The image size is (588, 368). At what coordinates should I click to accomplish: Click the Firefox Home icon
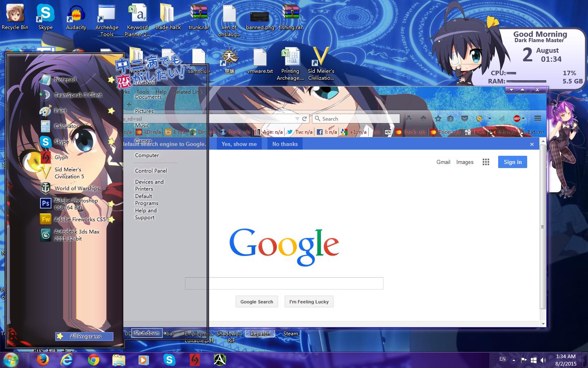coord(423,119)
